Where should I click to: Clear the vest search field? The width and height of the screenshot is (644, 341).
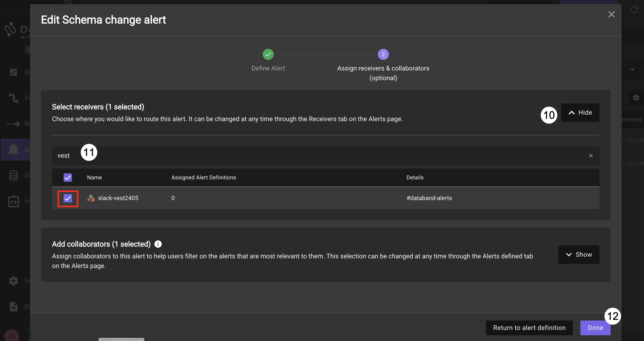click(590, 156)
